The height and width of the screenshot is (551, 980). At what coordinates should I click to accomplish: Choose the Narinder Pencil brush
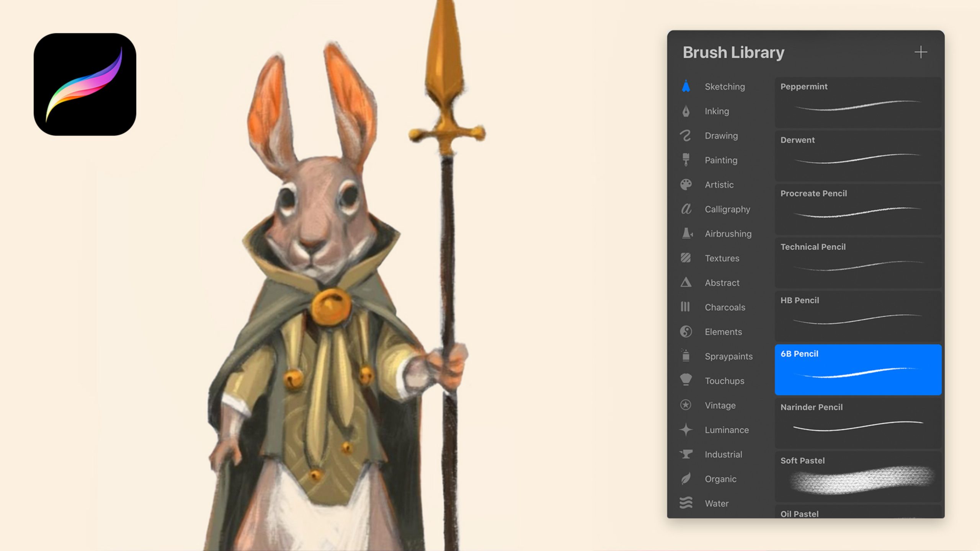click(x=858, y=423)
